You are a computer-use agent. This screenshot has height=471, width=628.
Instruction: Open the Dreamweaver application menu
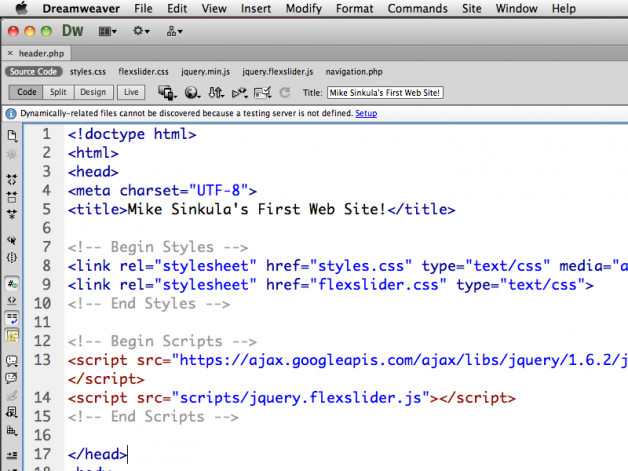click(81, 8)
